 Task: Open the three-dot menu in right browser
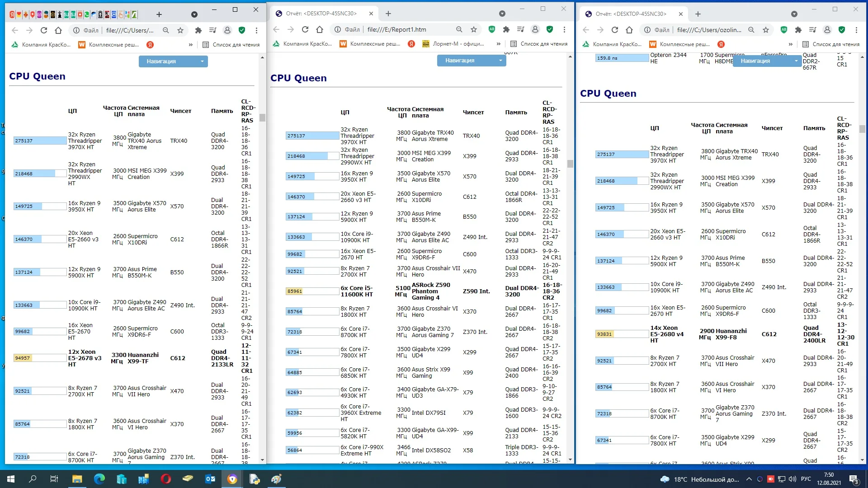(x=856, y=30)
